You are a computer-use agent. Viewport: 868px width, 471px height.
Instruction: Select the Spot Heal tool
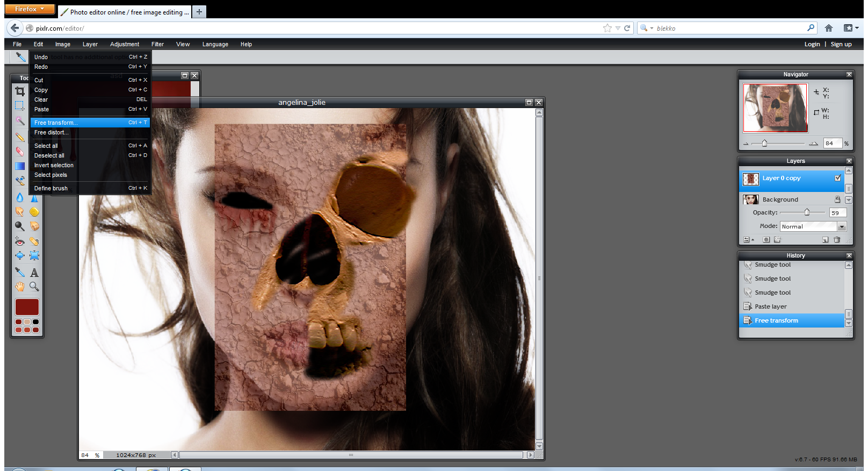click(x=34, y=241)
